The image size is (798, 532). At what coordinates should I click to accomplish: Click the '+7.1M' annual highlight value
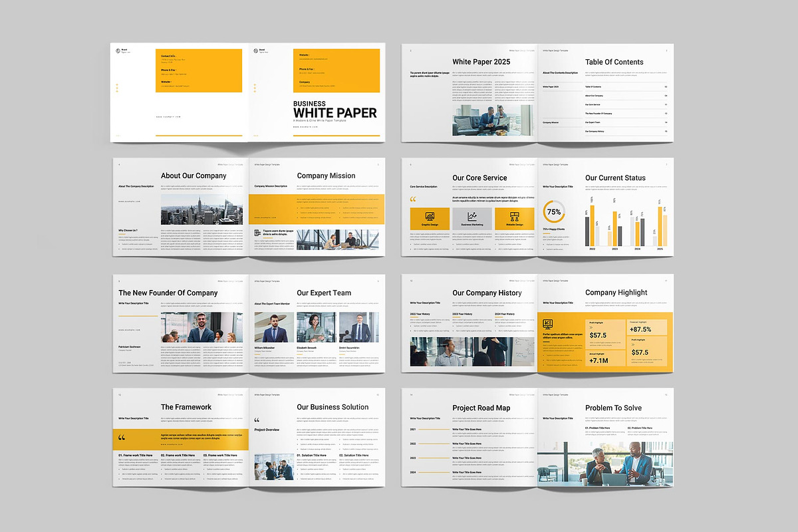click(x=599, y=360)
